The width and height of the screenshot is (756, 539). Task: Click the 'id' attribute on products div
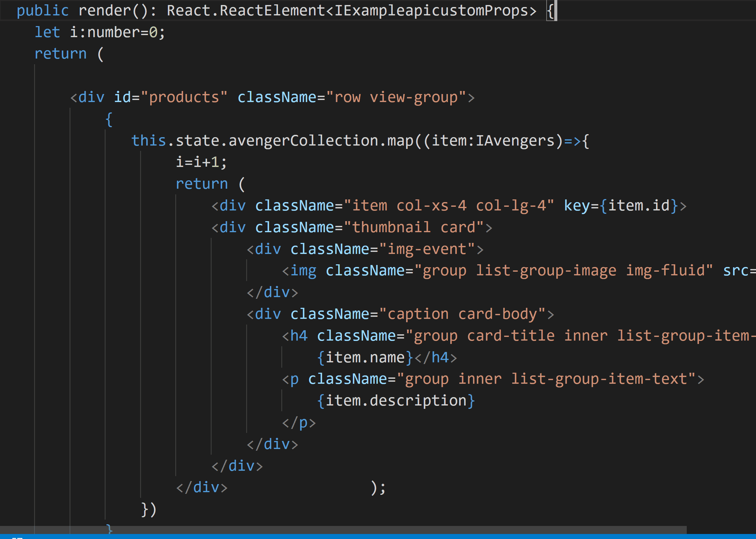coord(122,97)
